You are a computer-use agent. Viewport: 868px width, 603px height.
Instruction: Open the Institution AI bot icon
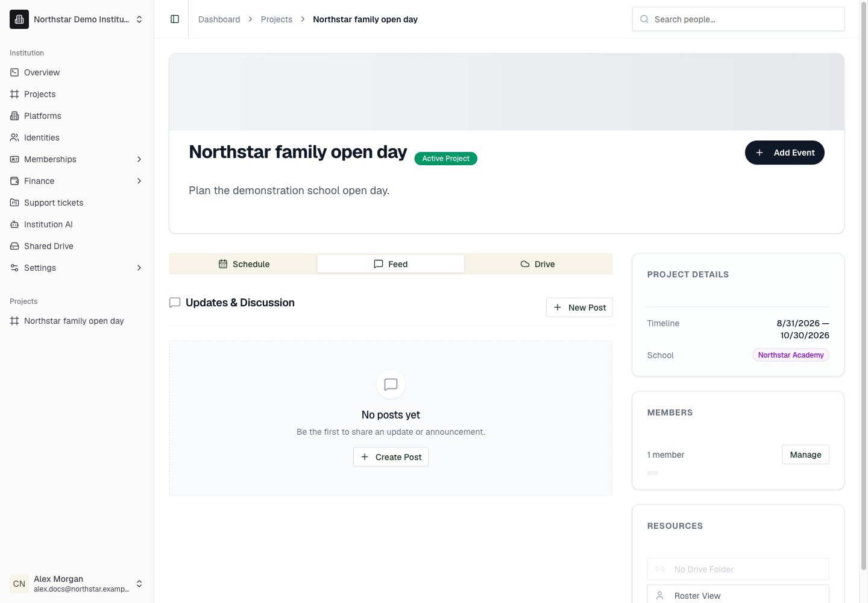[x=14, y=224]
